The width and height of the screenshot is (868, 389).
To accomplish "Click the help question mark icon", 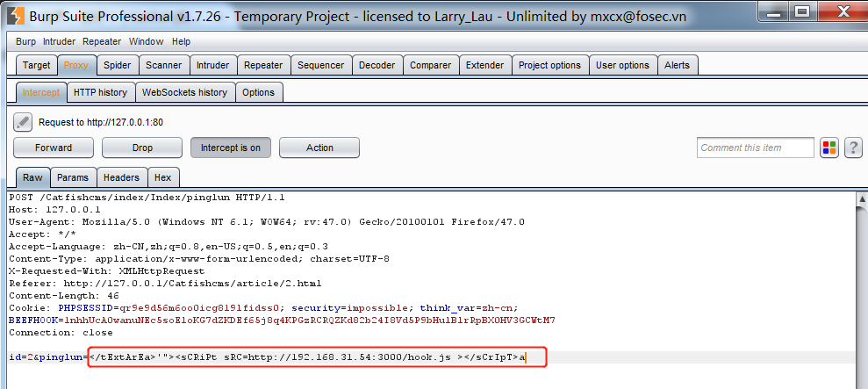I will click(x=853, y=148).
